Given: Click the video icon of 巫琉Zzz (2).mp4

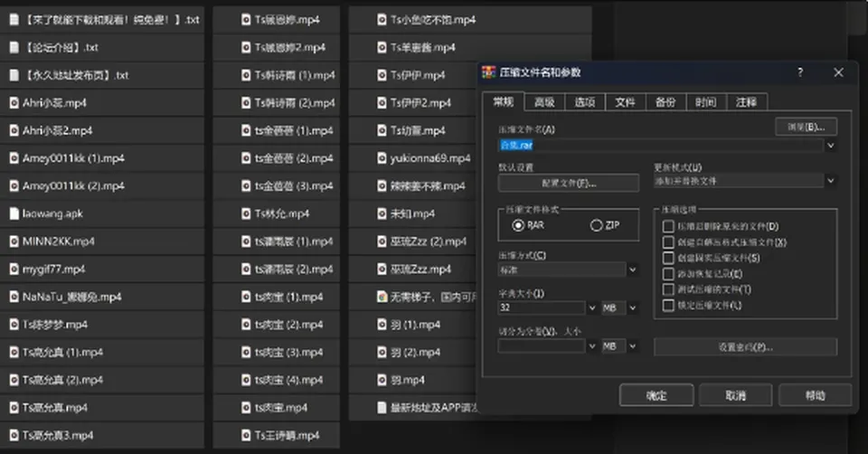Looking at the screenshot, I should 382,241.
